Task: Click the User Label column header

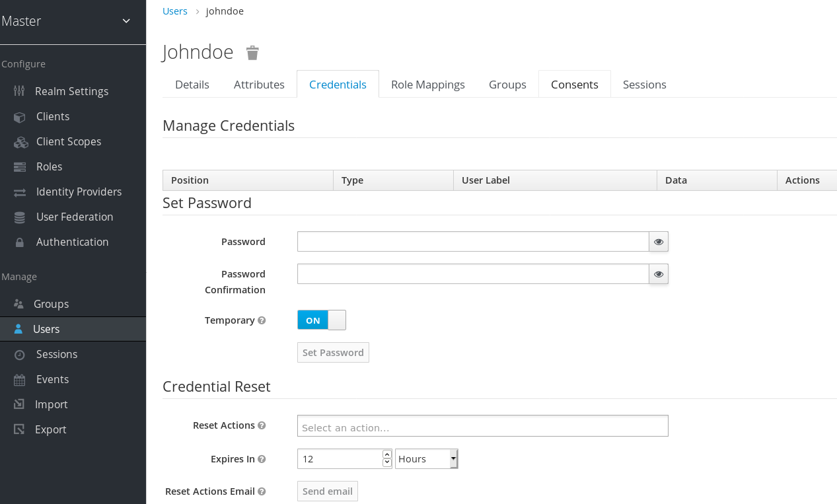Action: tap(555, 180)
